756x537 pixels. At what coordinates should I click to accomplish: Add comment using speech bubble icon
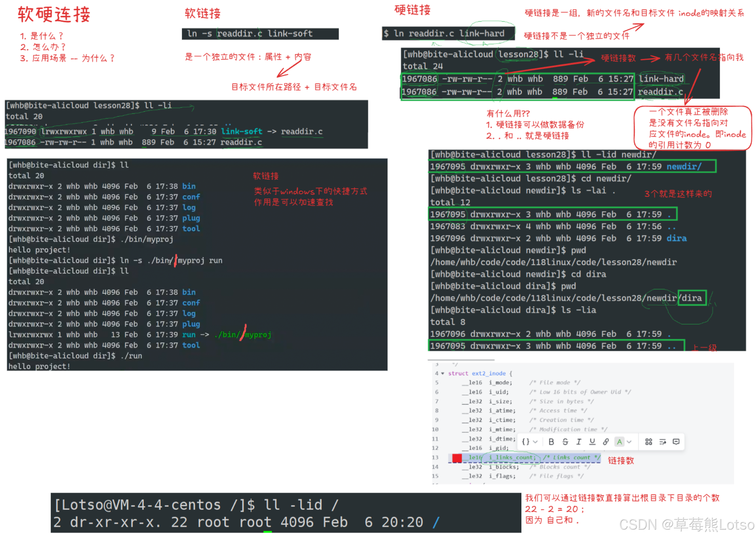coord(676,442)
